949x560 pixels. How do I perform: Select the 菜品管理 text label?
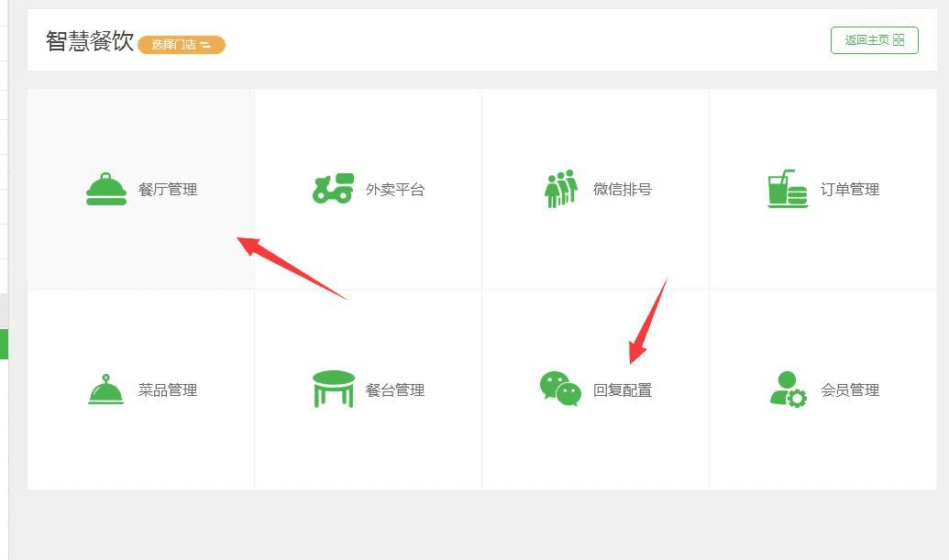(168, 390)
